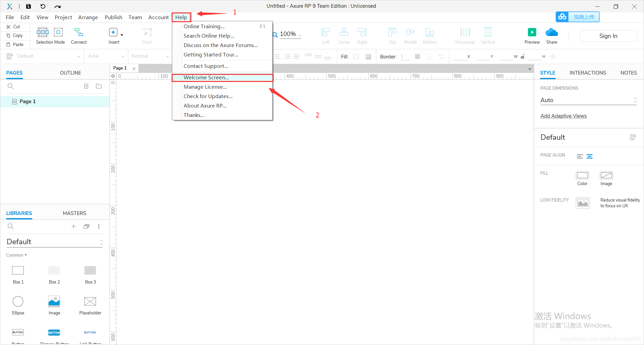Open the File menu
This screenshot has width=644, height=345.
[x=10, y=17]
